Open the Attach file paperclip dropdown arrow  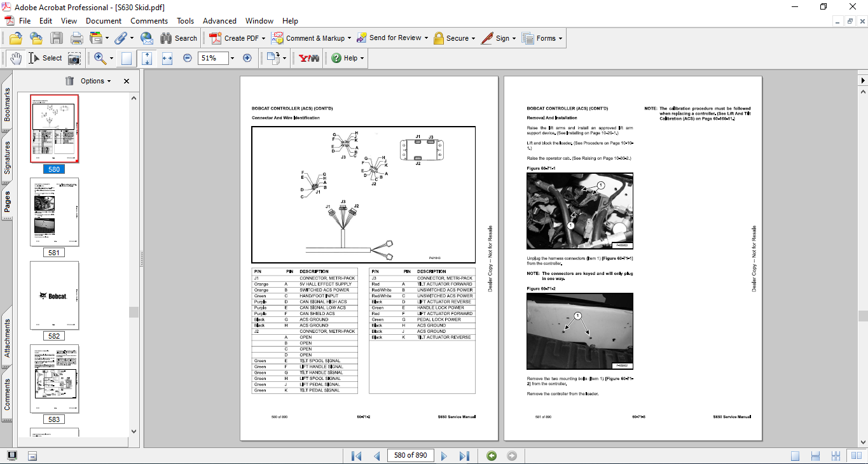[131, 38]
